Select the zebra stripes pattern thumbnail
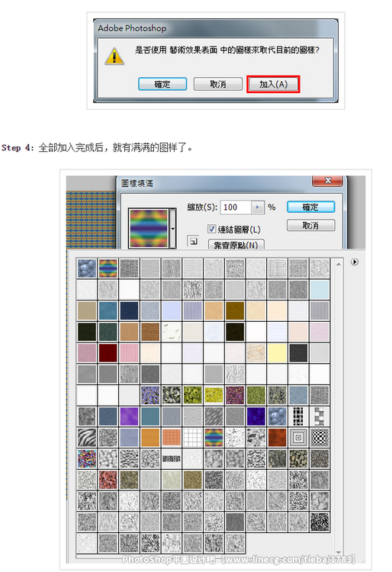392x572 pixels. pyautogui.click(x=87, y=438)
